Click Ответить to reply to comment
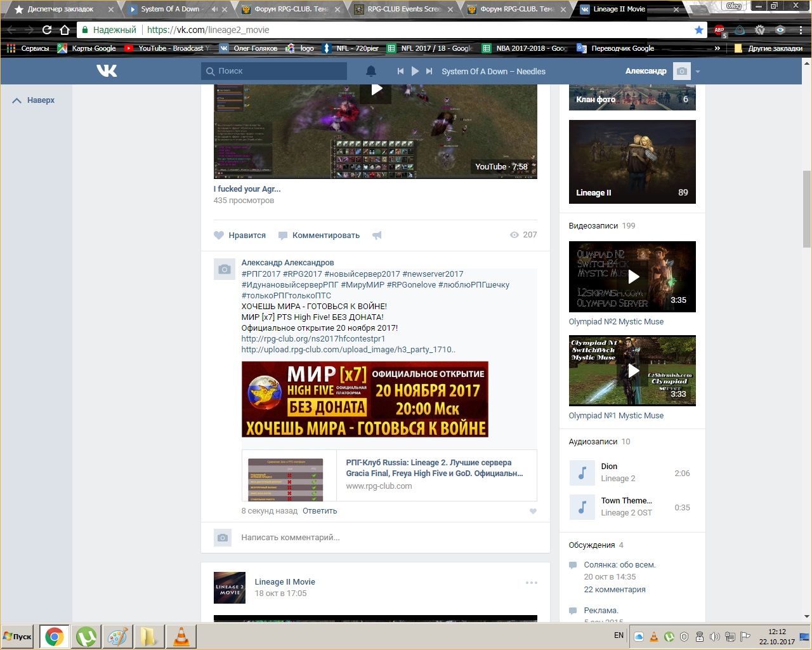 click(x=320, y=510)
